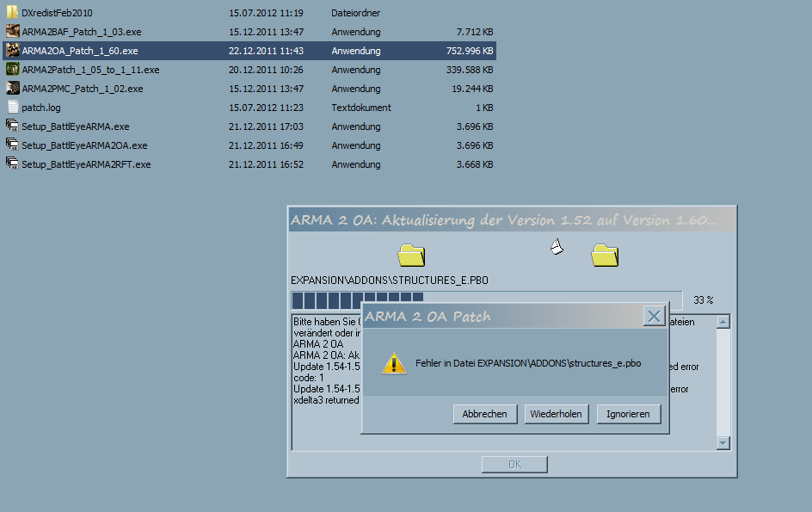812x512 pixels.
Task: Click the error message about structures_e.pbo
Action: tap(528, 363)
